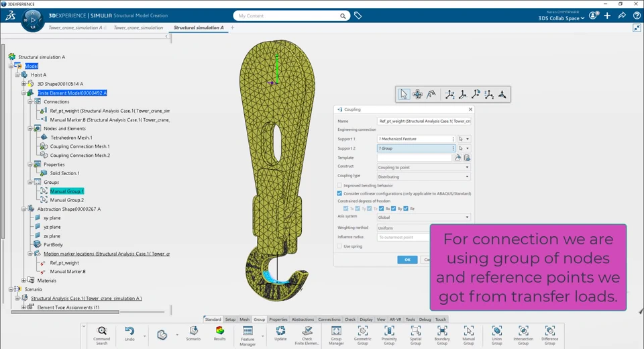Open the Group Manager tool
644x349 pixels.
pos(336,332)
